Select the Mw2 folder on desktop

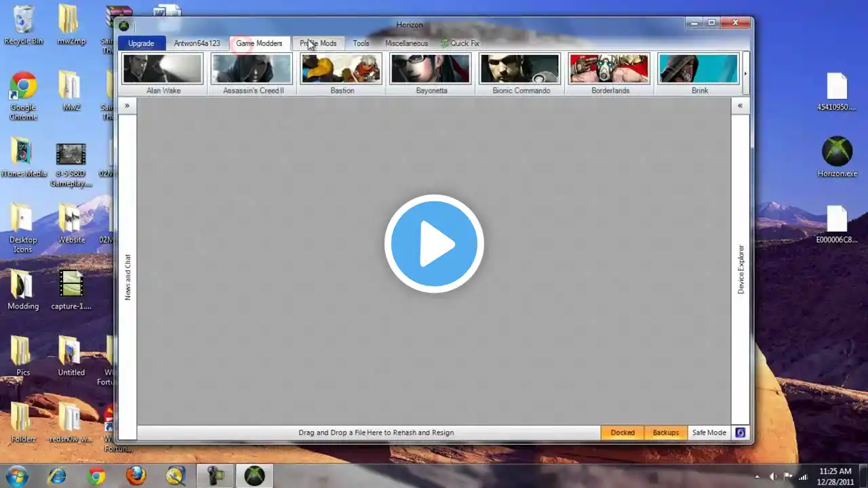click(x=71, y=91)
